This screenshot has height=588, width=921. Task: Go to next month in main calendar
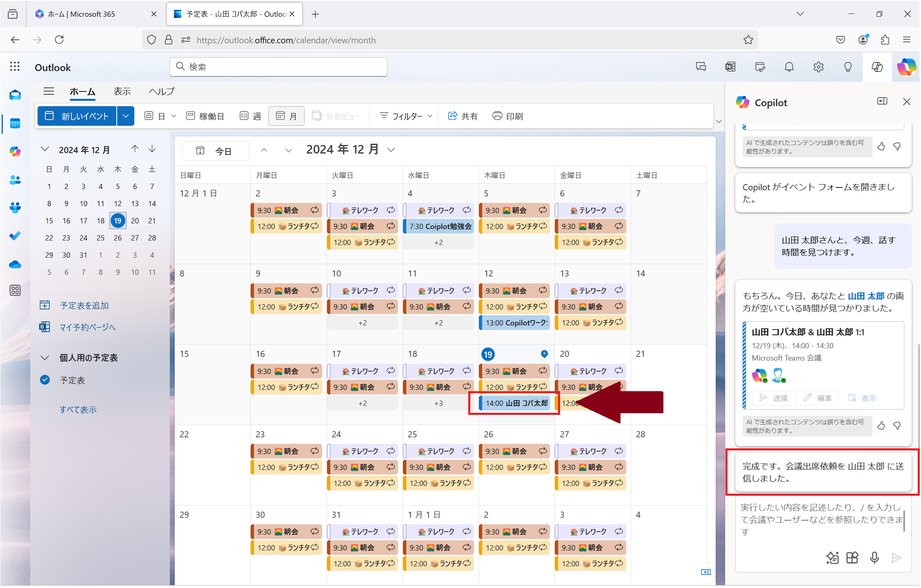click(289, 150)
